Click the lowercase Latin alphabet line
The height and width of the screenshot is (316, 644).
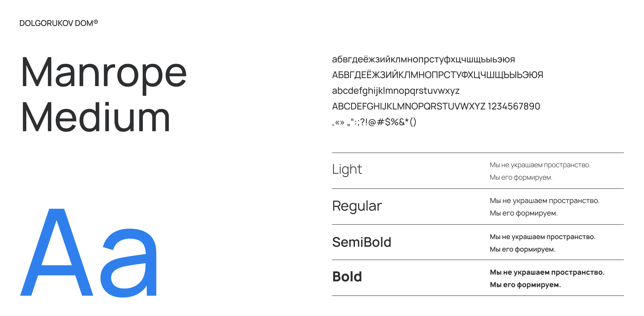pos(395,91)
